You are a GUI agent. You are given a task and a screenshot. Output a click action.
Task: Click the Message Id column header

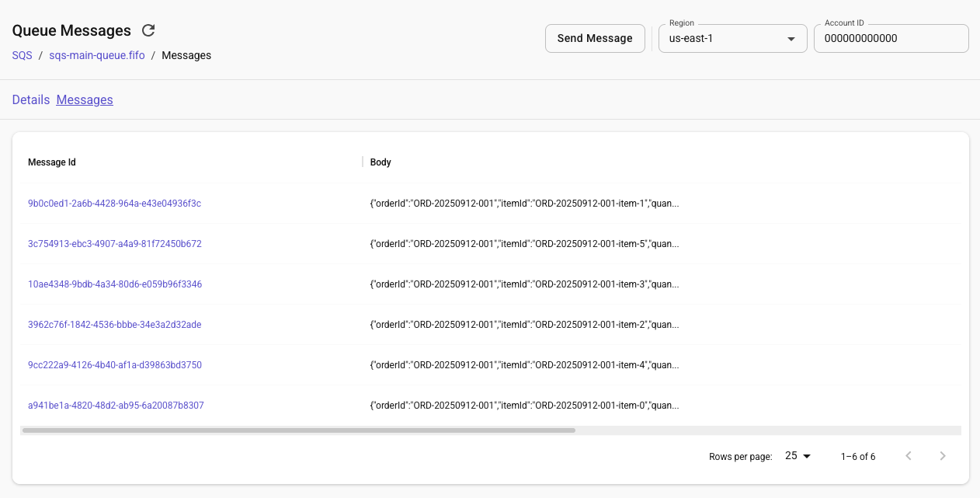51,162
